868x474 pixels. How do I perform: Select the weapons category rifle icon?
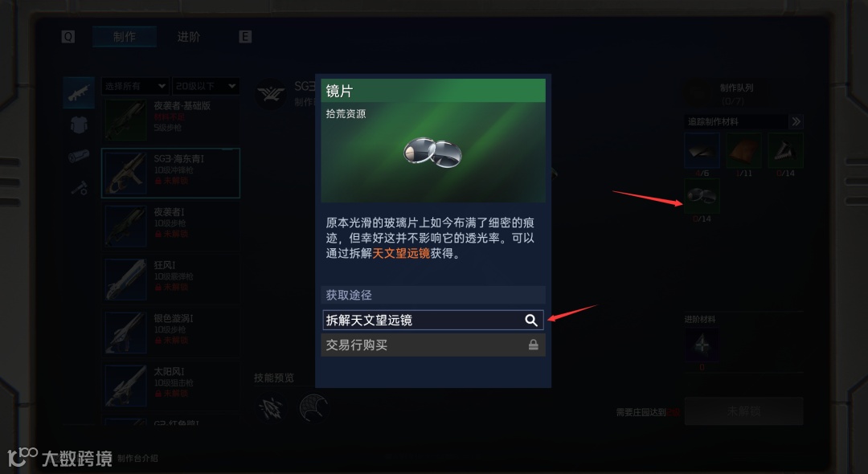coord(79,92)
